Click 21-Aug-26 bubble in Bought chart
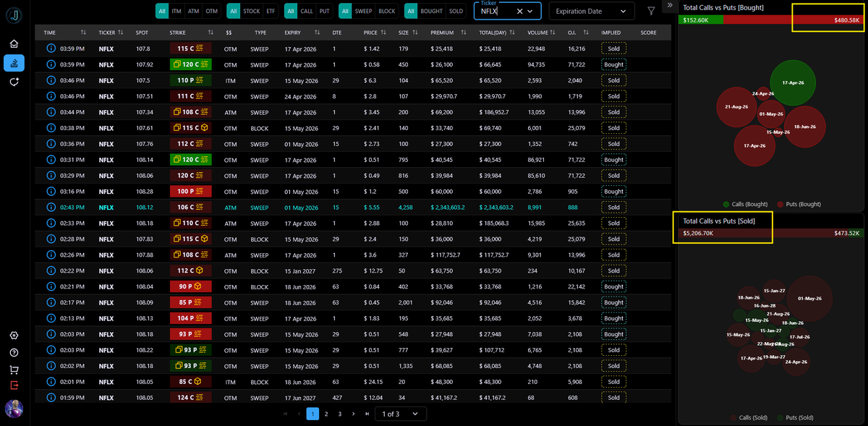 (x=736, y=107)
